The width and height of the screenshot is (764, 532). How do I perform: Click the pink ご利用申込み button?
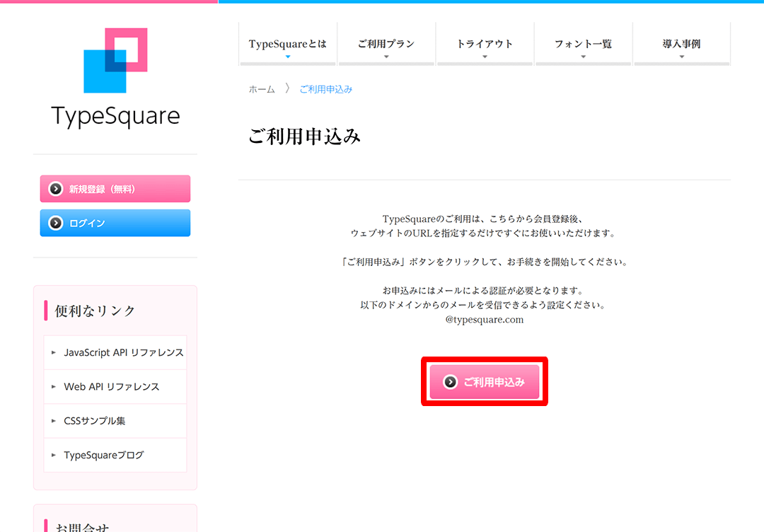pyautogui.click(x=485, y=382)
